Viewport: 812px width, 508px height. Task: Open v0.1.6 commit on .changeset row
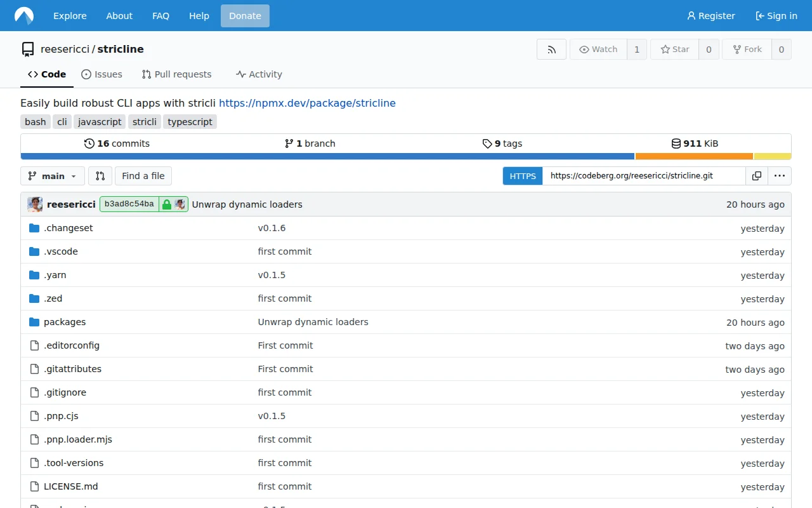tap(272, 228)
